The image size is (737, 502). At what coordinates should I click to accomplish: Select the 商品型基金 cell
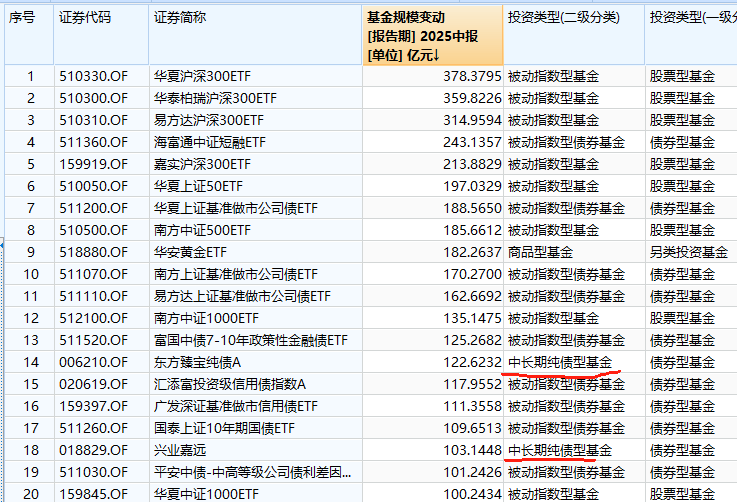(x=540, y=252)
